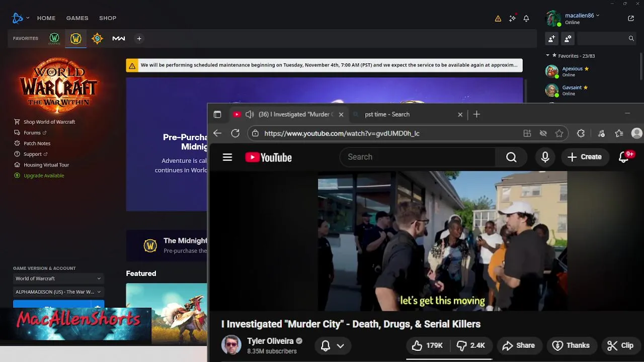Switch to the Murder City YouTube tab
Image resolution: width=644 pixels, height=362 pixels.
(288, 115)
